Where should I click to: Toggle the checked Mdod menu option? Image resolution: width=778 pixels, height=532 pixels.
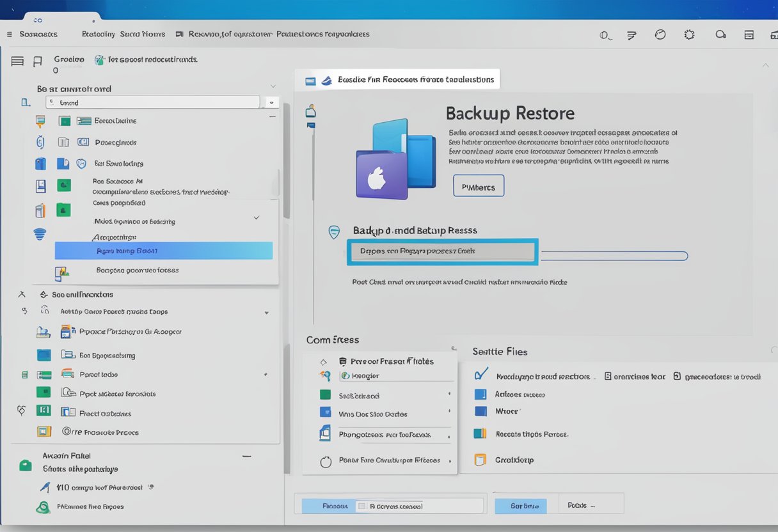[x=256, y=218]
